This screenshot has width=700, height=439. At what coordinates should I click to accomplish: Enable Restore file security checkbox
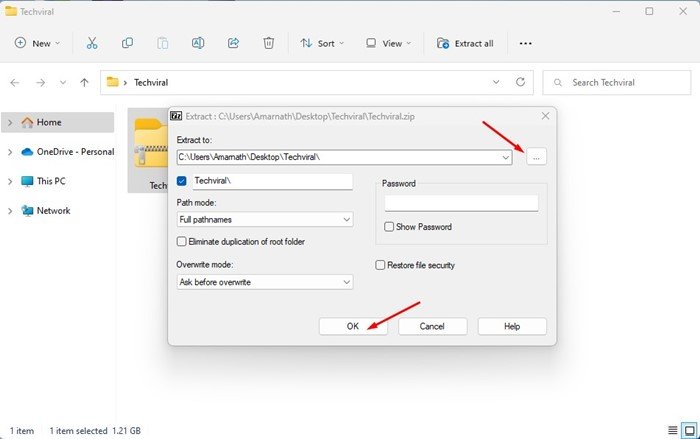[x=380, y=265]
